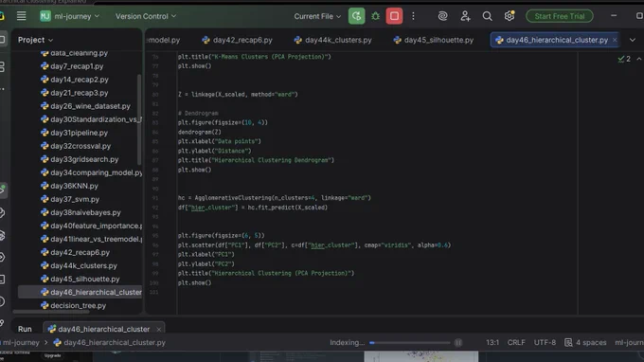Viewport: 644px width, 362px height.
Task: Click the project tree horizontal scrollbar
Action: point(51,312)
